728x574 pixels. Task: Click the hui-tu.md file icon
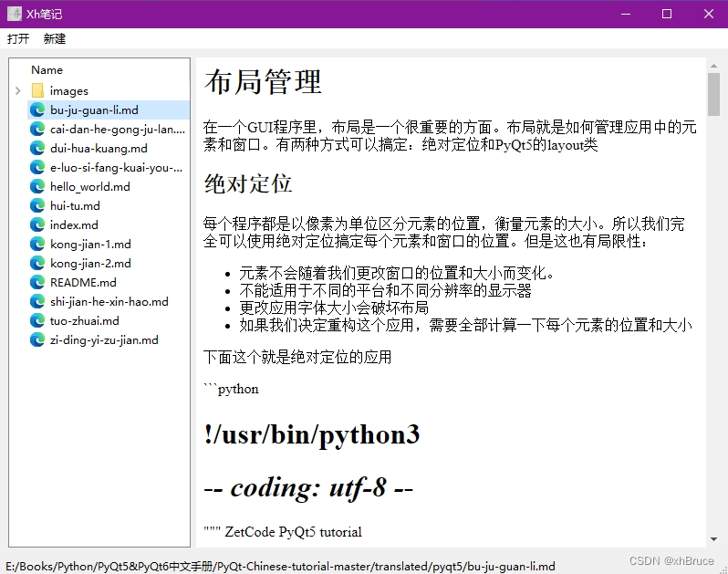point(37,205)
